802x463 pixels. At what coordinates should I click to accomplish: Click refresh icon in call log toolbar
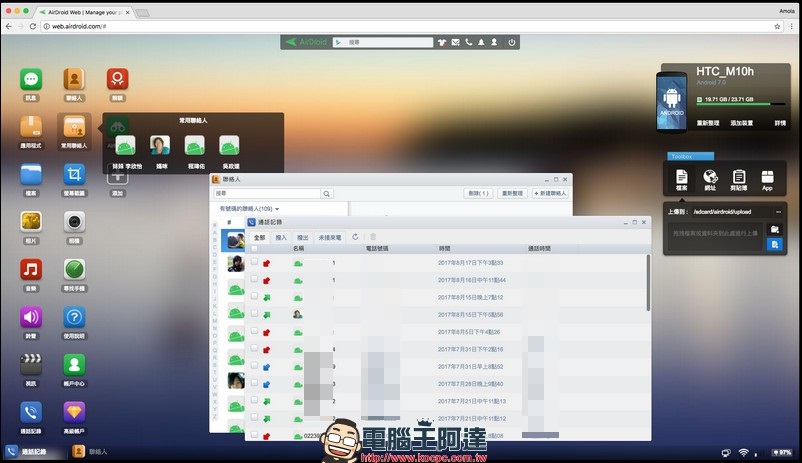(x=355, y=237)
